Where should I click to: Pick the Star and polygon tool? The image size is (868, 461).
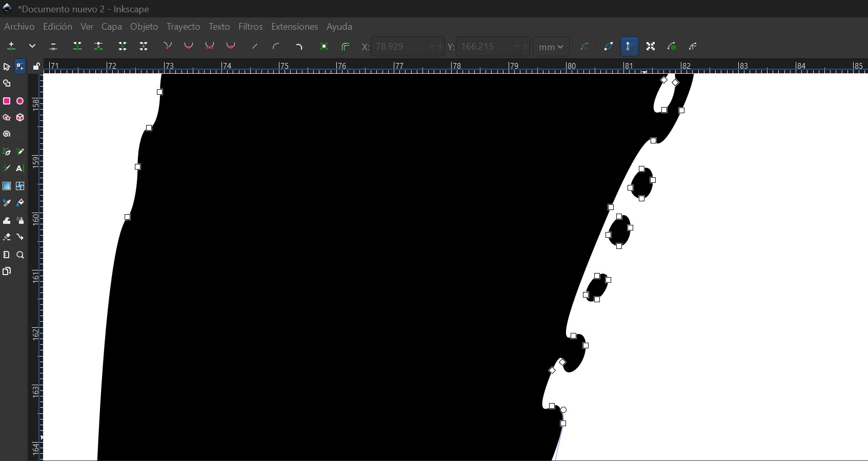(7, 118)
